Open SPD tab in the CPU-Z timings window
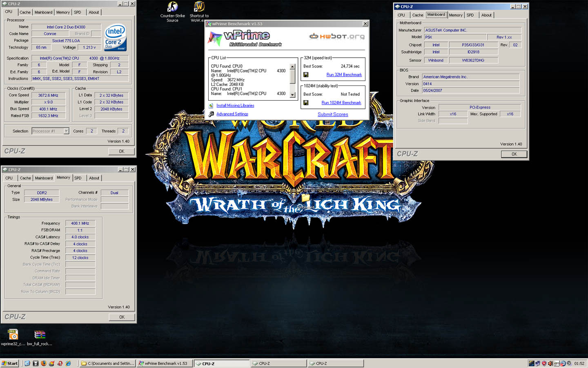 tap(78, 178)
